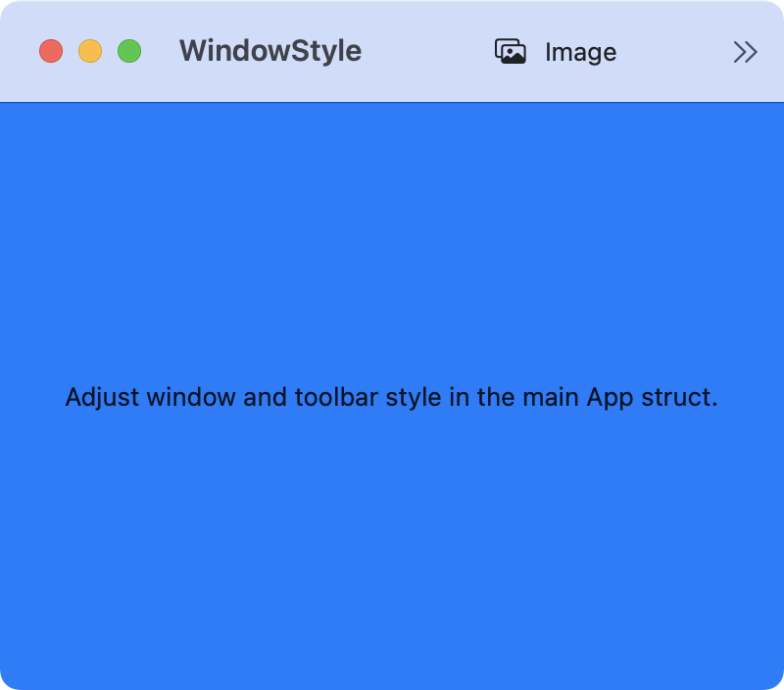Click empty blue area below the message

click(x=392, y=549)
